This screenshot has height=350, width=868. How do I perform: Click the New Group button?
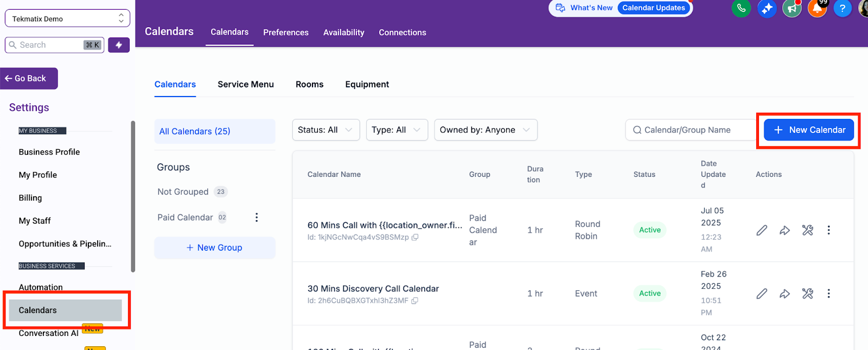(215, 247)
